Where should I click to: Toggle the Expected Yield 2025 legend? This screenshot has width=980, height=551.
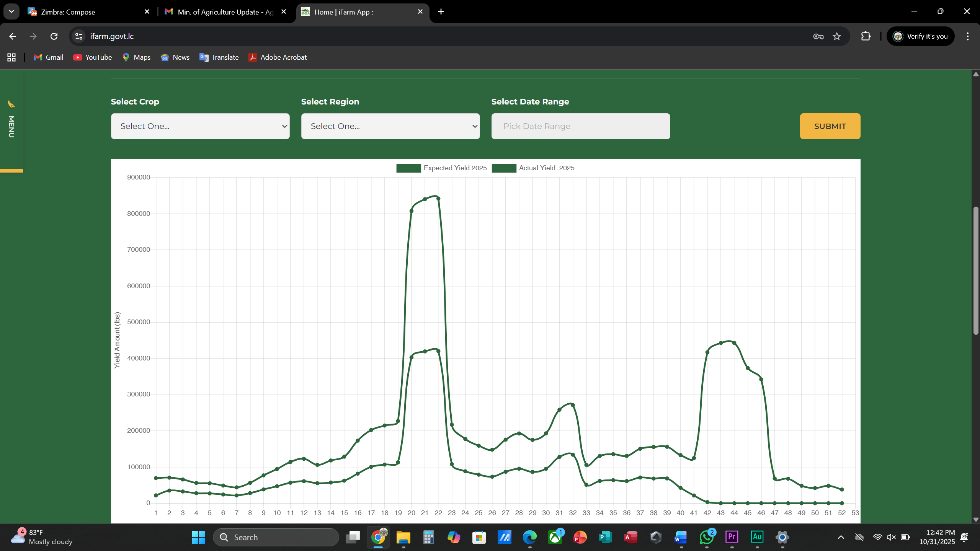(441, 168)
